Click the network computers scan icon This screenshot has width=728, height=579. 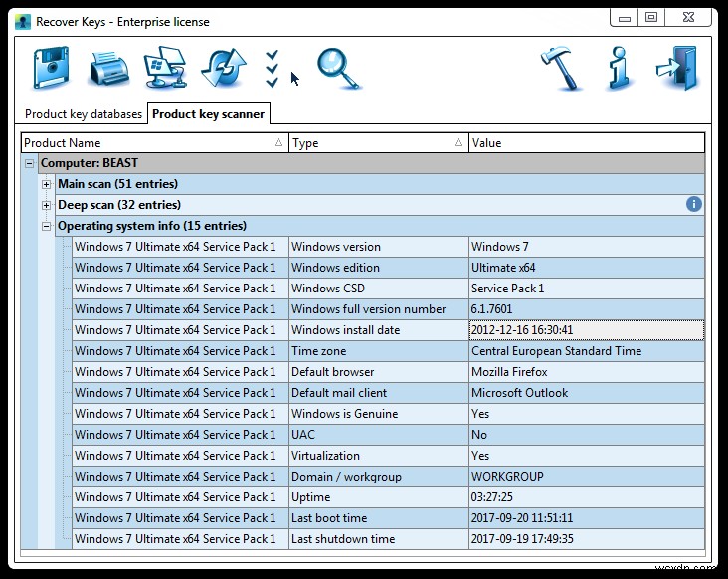pos(165,67)
